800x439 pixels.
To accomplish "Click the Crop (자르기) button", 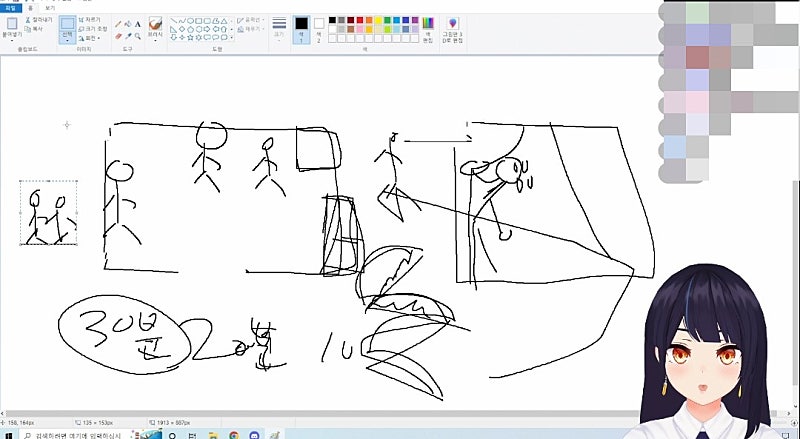I will (89, 20).
